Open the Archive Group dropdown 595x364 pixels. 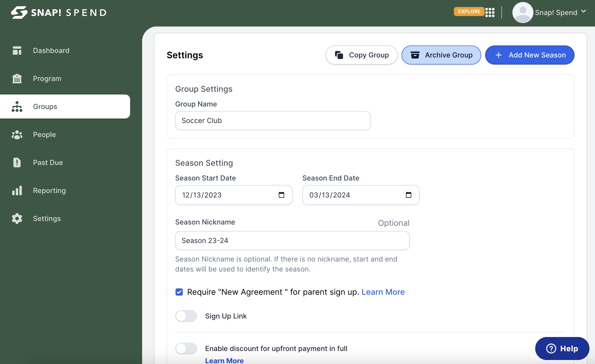tap(441, 55)
